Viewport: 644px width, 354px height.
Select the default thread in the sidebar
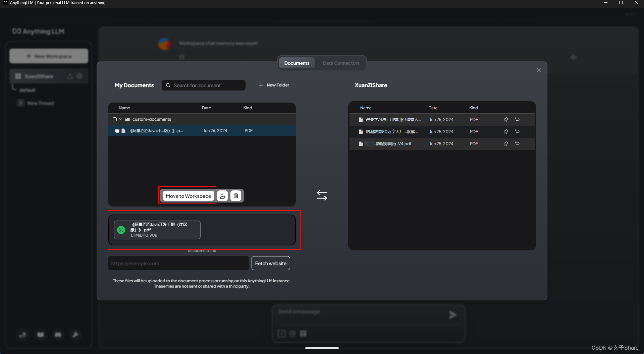(27, 90)
